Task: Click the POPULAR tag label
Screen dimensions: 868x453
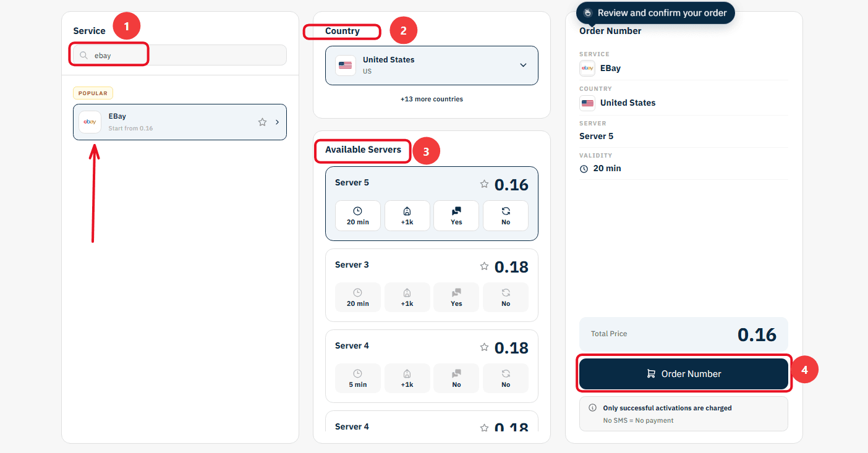Action: click(93, 93)
